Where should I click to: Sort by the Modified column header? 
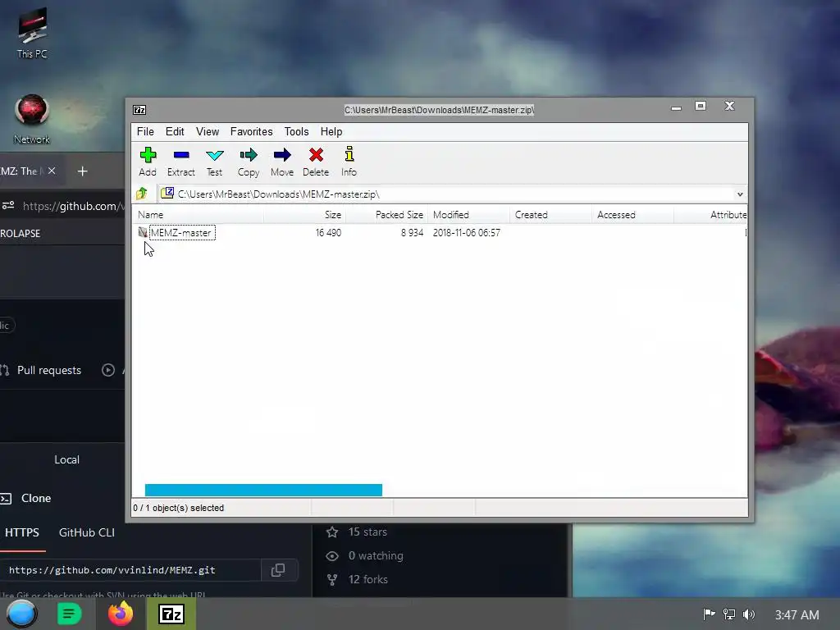click(x=468, y=215)
